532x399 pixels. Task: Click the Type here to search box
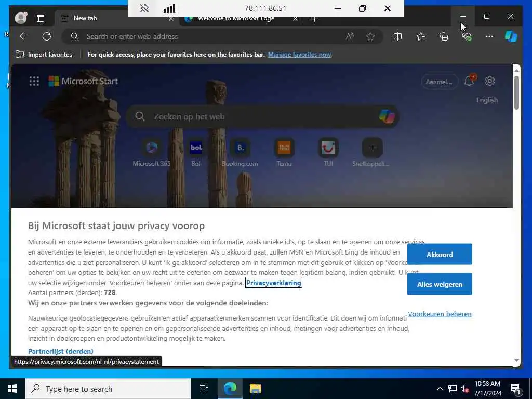(108, 389)
